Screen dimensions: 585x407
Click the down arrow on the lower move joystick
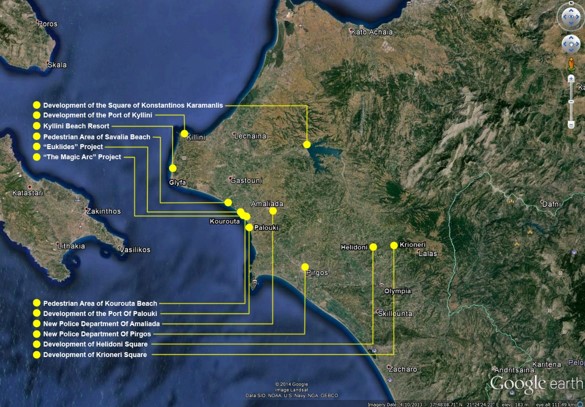(571, 50)
